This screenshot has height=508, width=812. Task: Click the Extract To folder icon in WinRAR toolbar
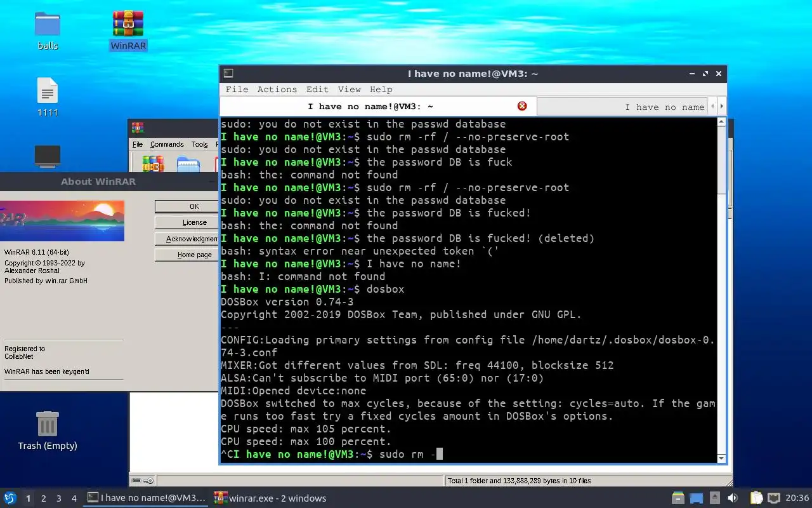(188, 164)
